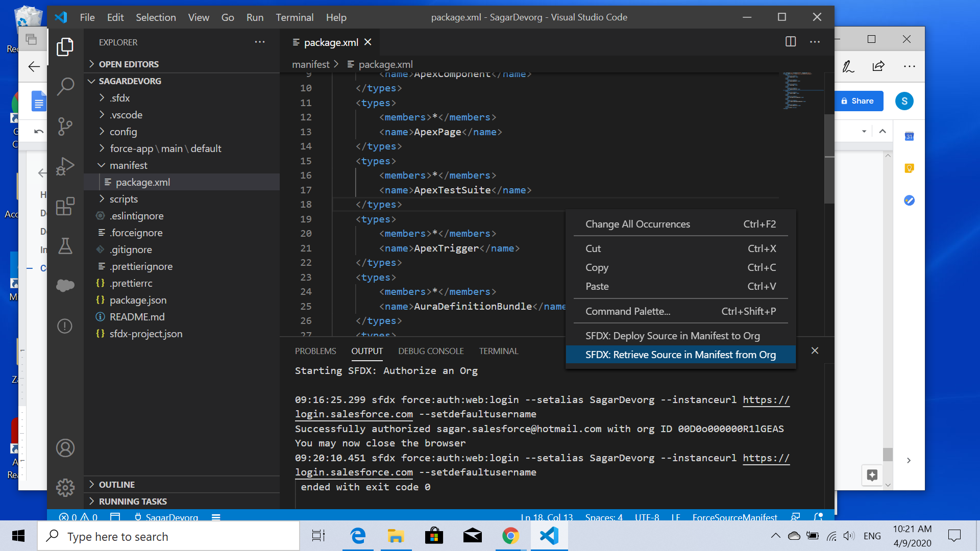Open Task View on Windows taskbar
Viewport: 980px width, 551px height.
pyautogui.click(x=318, y=536)
